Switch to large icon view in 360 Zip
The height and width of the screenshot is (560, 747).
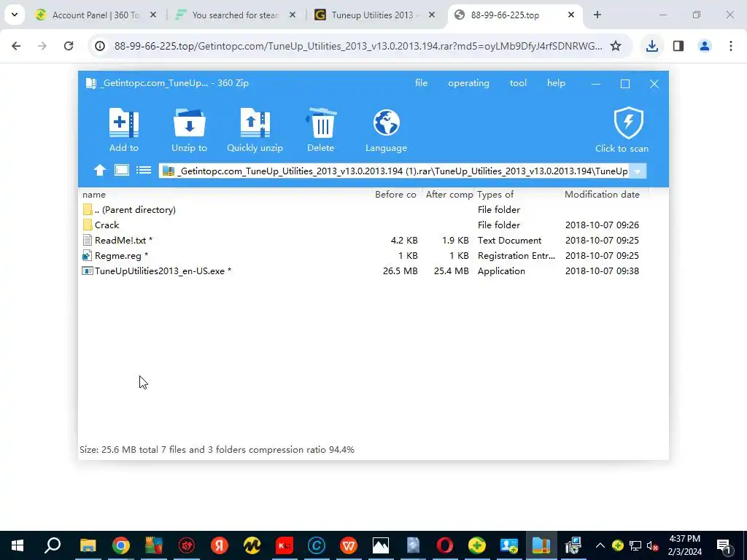click(x=122, y=170)
